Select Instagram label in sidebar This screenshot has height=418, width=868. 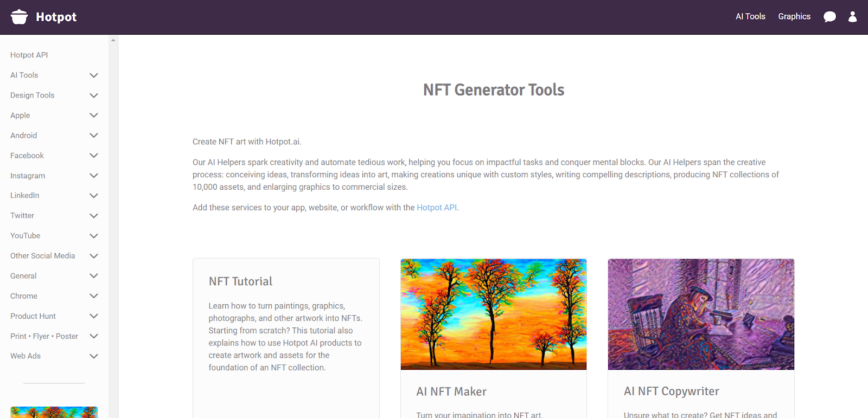click(x=28, y=176)
